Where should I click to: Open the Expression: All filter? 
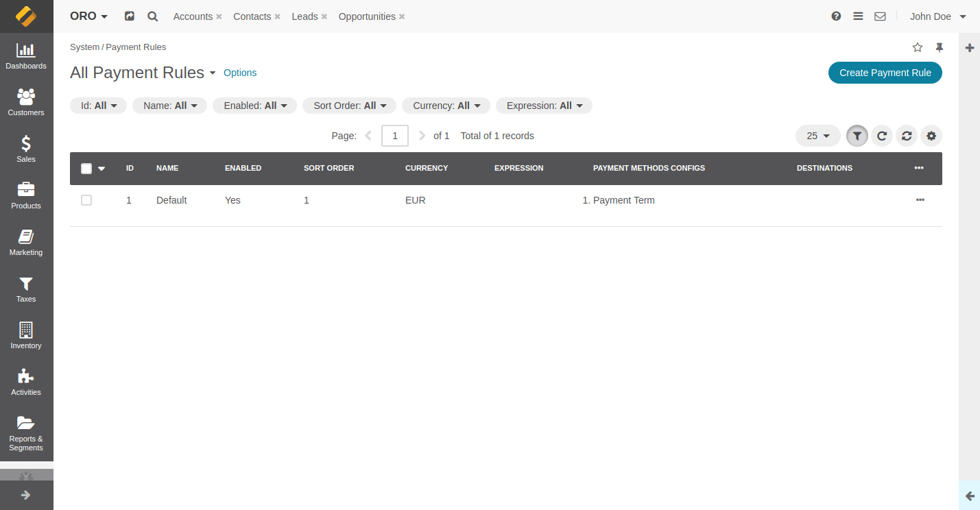pos(544,106)
